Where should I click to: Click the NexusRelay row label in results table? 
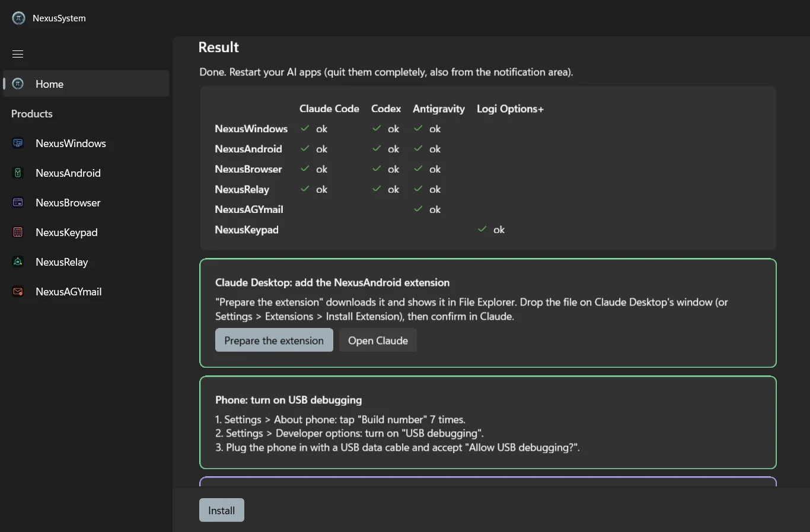[x=242, y=189]
